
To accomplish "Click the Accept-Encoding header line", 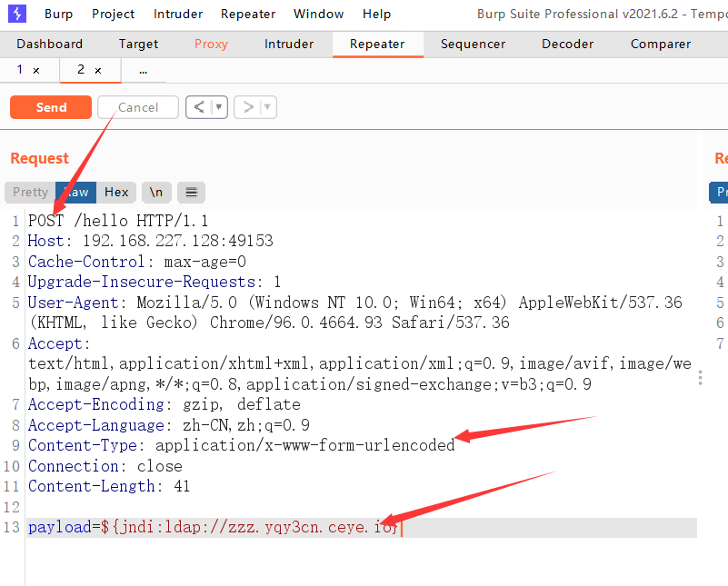I will tap(164, 404).
